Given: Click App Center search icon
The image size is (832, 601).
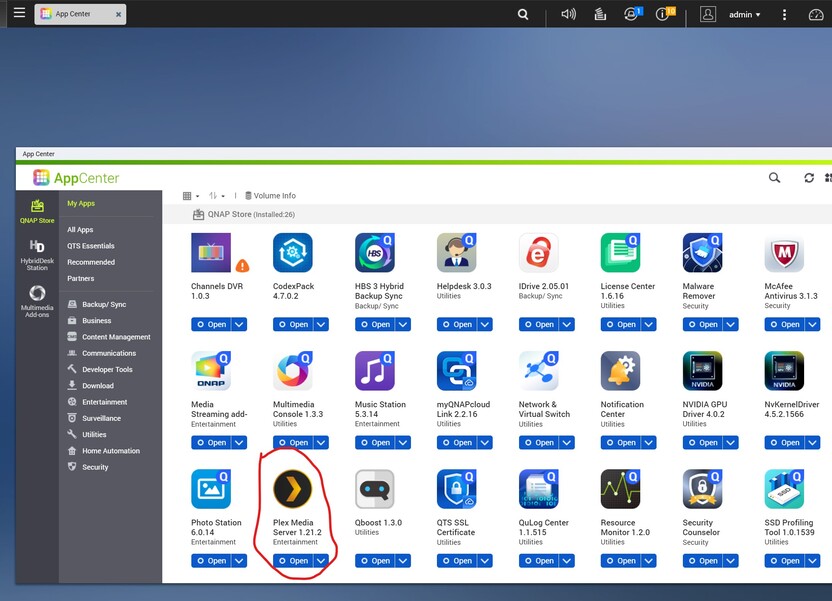Looking at the screenshot, I should [x=774, y=178].
